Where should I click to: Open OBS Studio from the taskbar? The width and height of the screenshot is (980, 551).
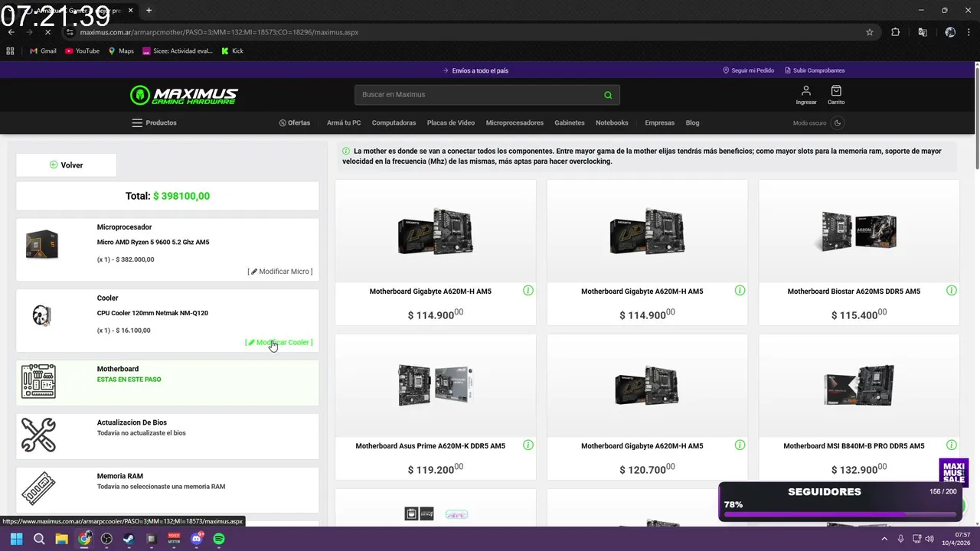106,539
